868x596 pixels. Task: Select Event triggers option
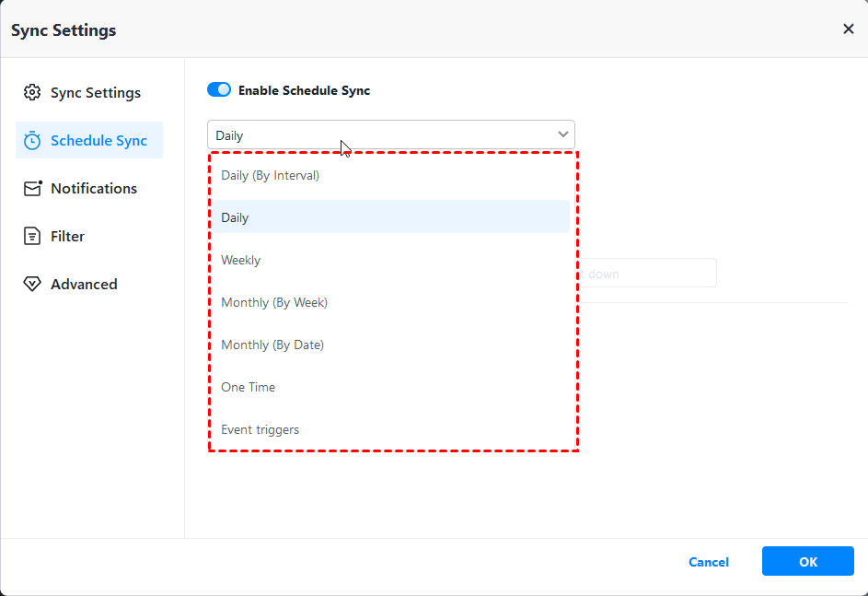(260, 429)
